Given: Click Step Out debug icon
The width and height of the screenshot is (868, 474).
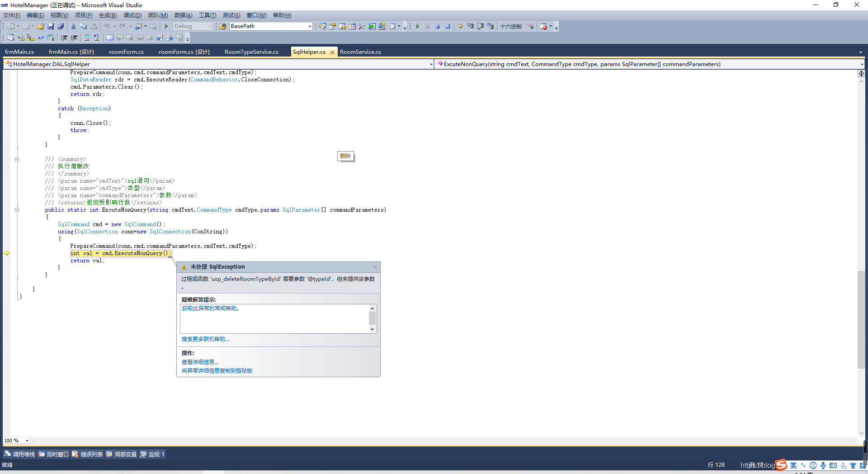Looking at the screenshot, I should pyautogui.click(x=491, y=27).
